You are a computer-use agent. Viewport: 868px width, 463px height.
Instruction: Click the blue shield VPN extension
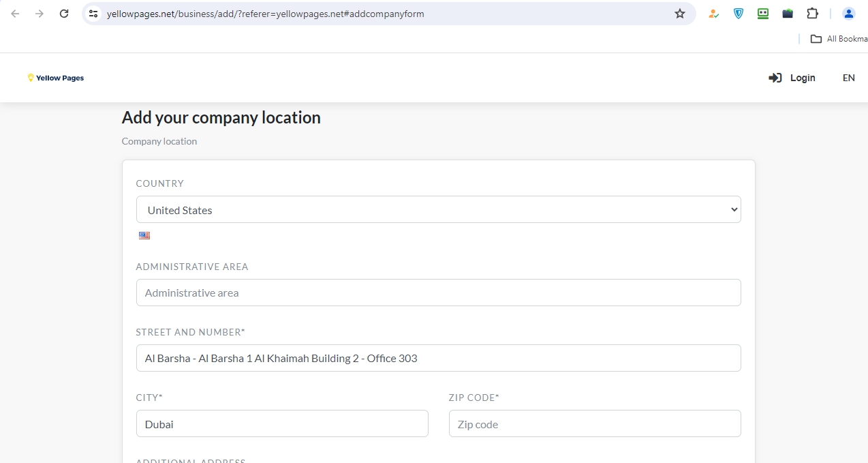coord(739,14)
